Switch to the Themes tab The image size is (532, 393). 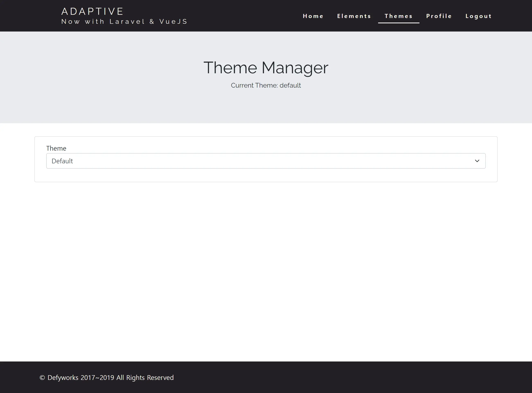click(399, 16)
